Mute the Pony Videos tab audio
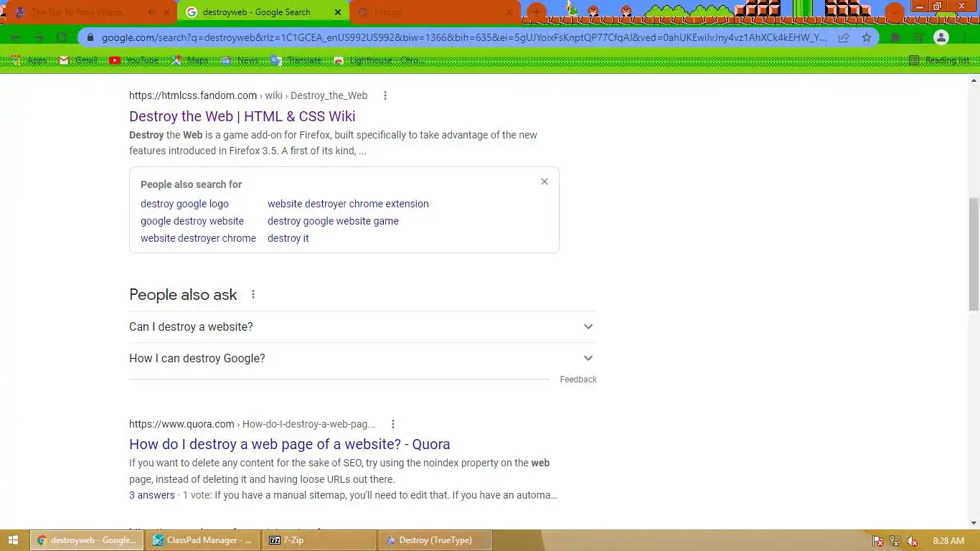This screenshot has height=551, width=980. (x=151, y=12)
